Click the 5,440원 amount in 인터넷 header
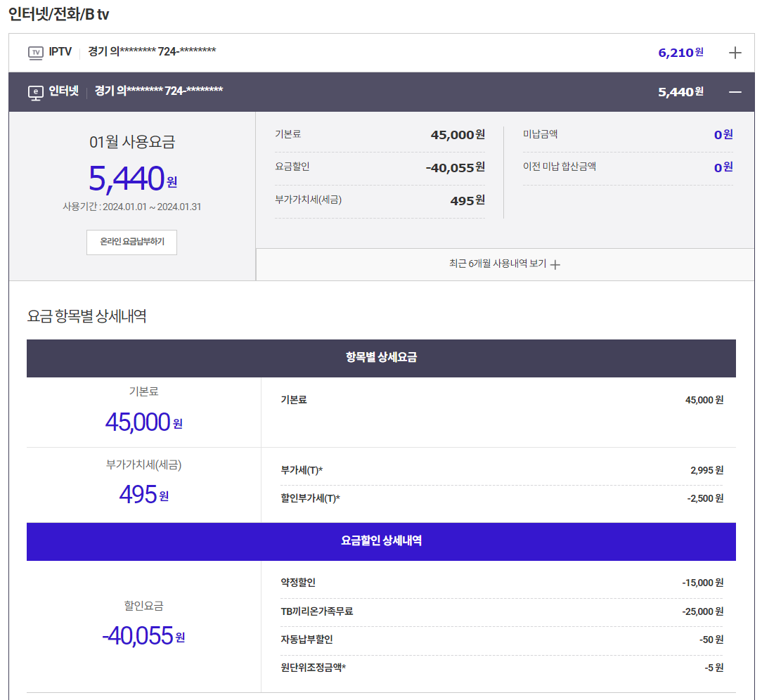This screenshot has width=762, height=700. (680, 91)
